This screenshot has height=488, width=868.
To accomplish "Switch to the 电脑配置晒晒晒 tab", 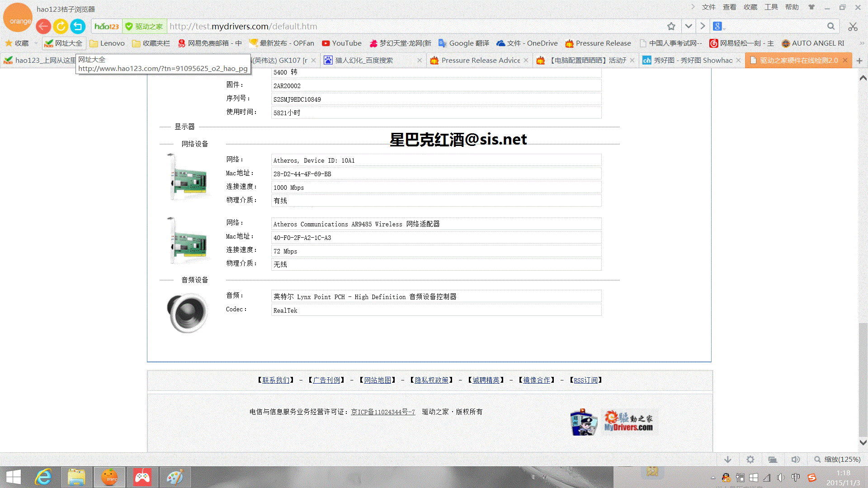I will [587, 60].
